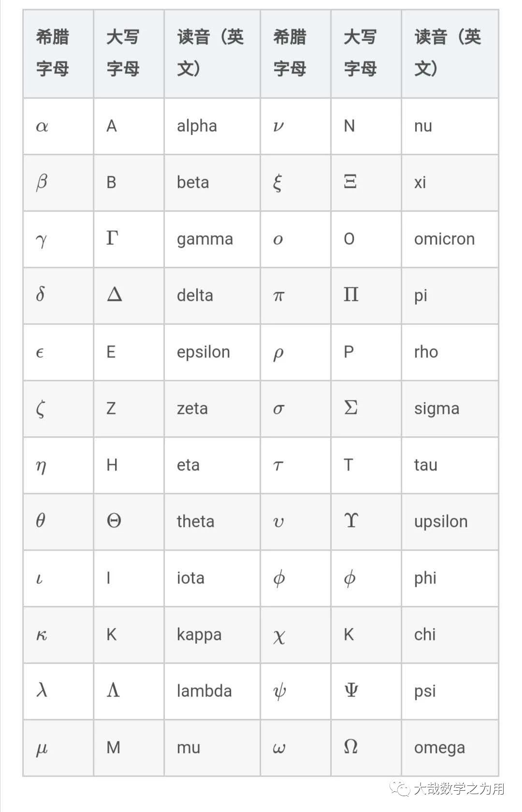This screenshot has width=522, height=812.
Task: Select the "upsilon" pronunciation cell
Action: [x=440, y=522]
